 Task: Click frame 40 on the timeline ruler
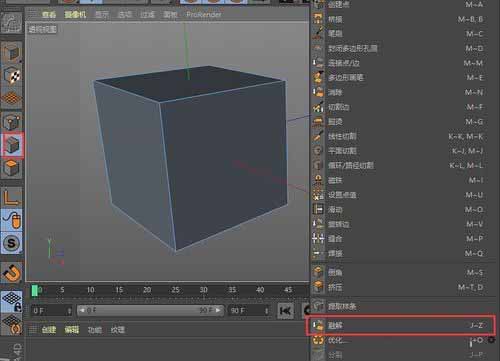260,290
